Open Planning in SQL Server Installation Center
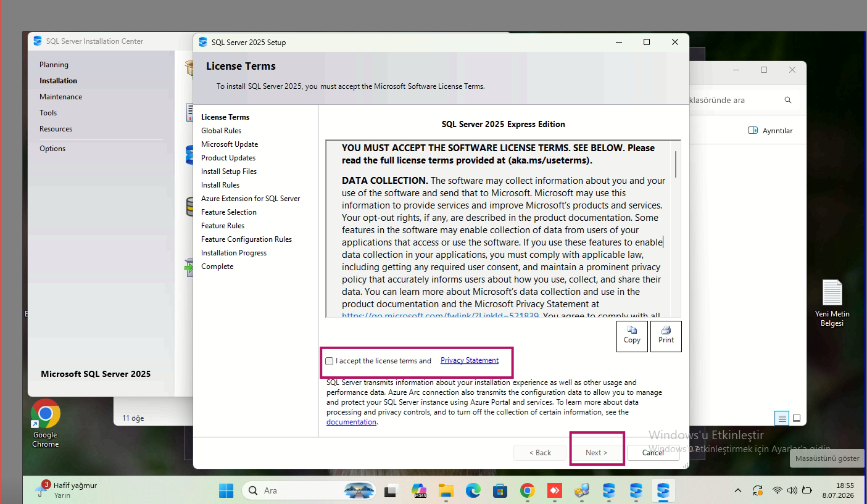 tap(54, 65)
